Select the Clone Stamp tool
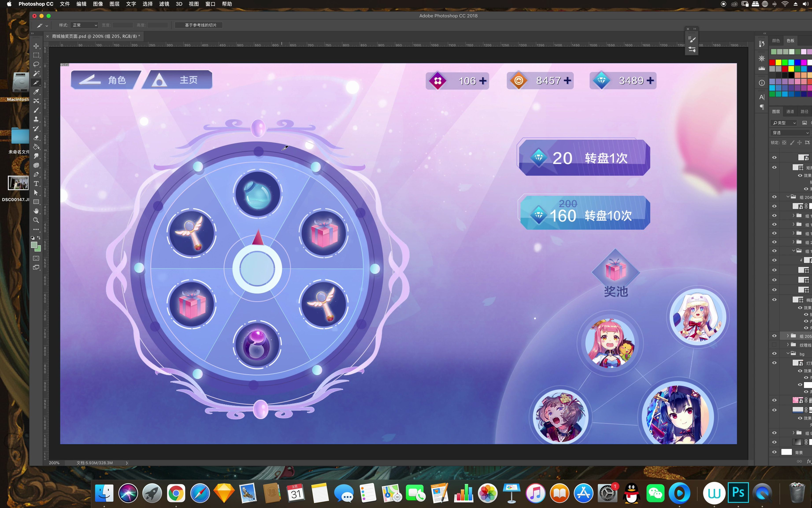This screenshot has width=812, height=508. [x=36, y=119]
